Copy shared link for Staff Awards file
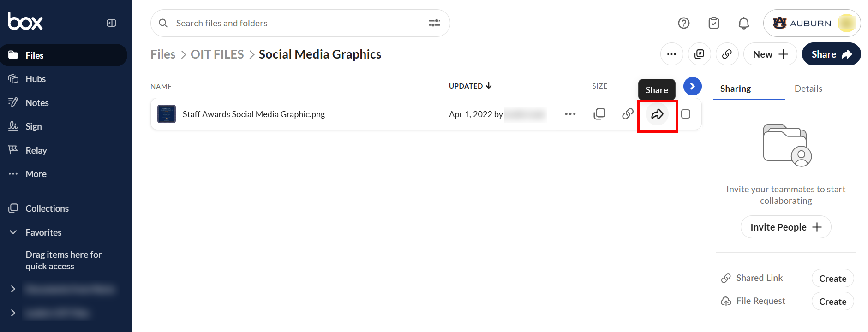 click(628, 114)
